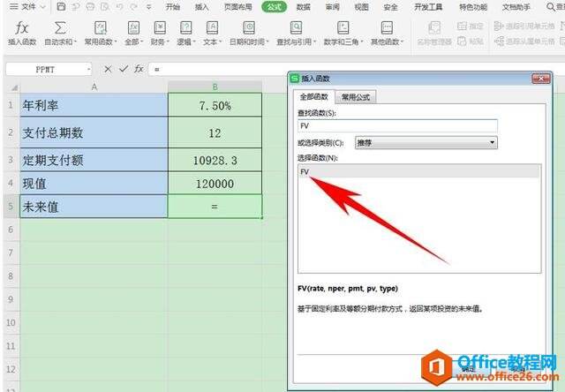This screenshot has height=392, width=565.
Task: Switch to the 数据 (Data) ribbon tab
Action: [304, 6]
